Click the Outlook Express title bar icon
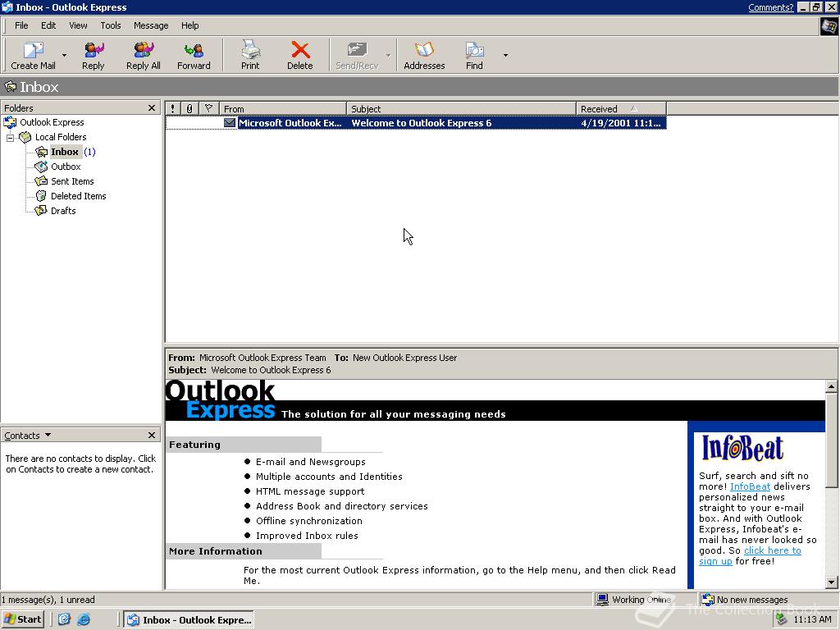The image size is (840, 630). (7, 7)
